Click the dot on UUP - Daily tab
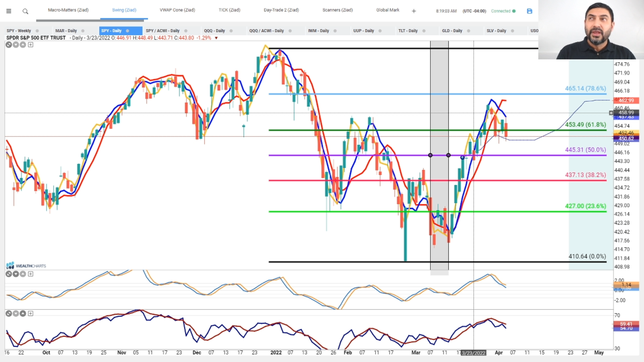 380,31
